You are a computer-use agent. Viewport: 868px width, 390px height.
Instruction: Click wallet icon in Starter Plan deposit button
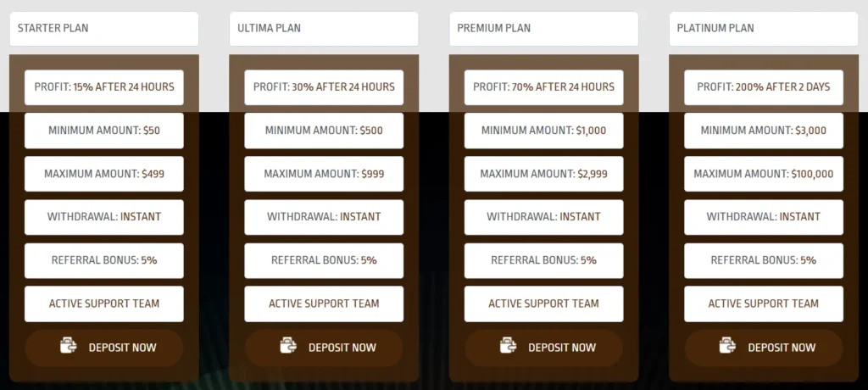pyautogui.click(x=69, y=346)
